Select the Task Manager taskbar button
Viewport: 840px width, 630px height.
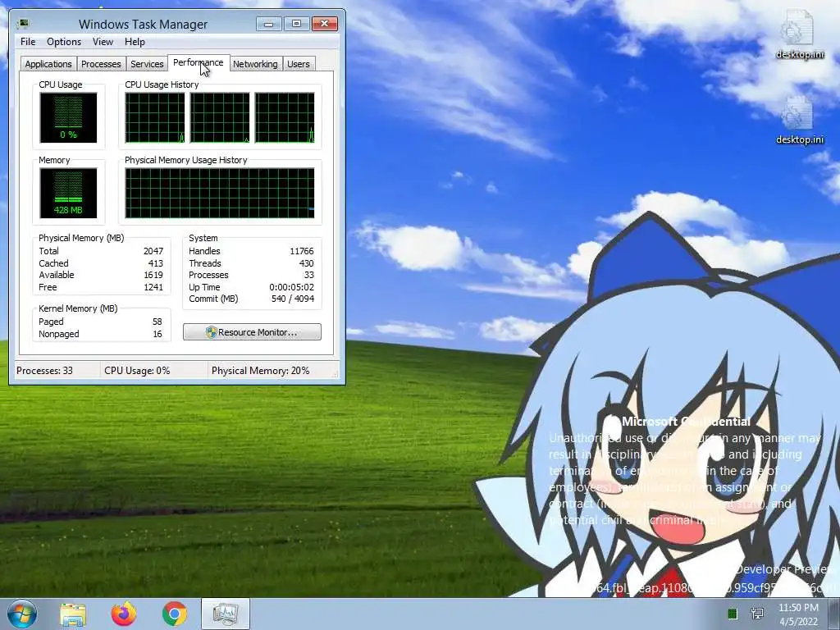226,614
